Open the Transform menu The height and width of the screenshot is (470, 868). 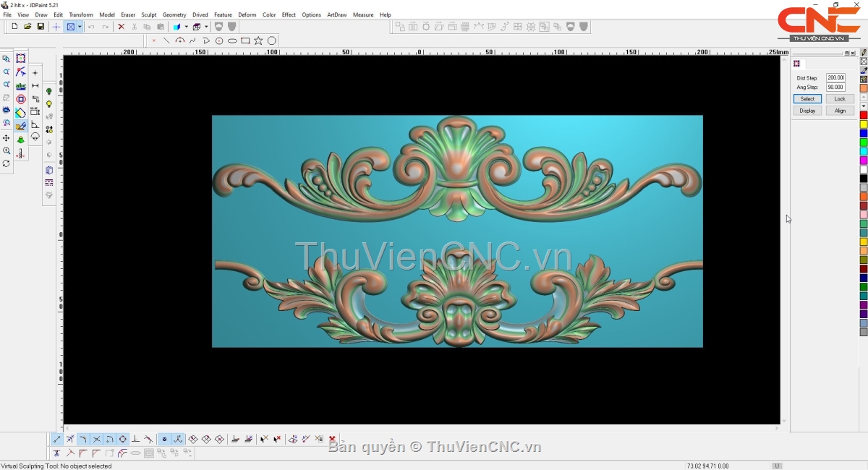pyautogui.click(x=81, y=14)
